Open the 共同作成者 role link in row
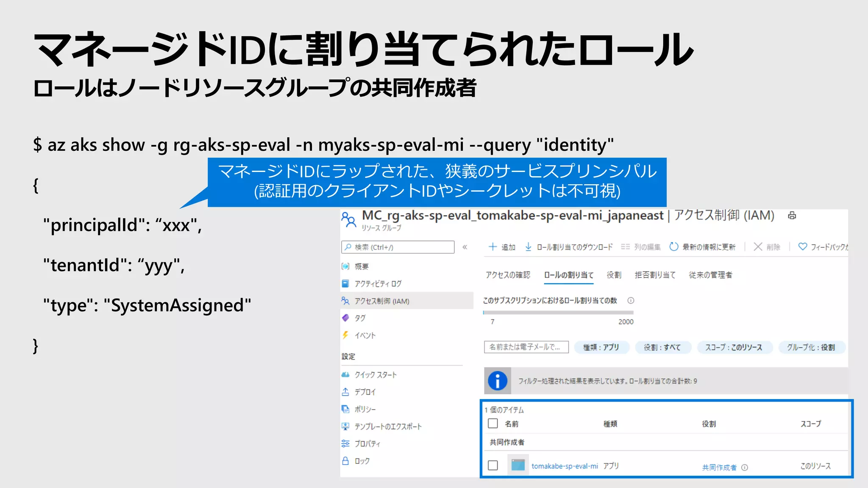The height and width of the screenshot is (488, 868). coord(719,467)
